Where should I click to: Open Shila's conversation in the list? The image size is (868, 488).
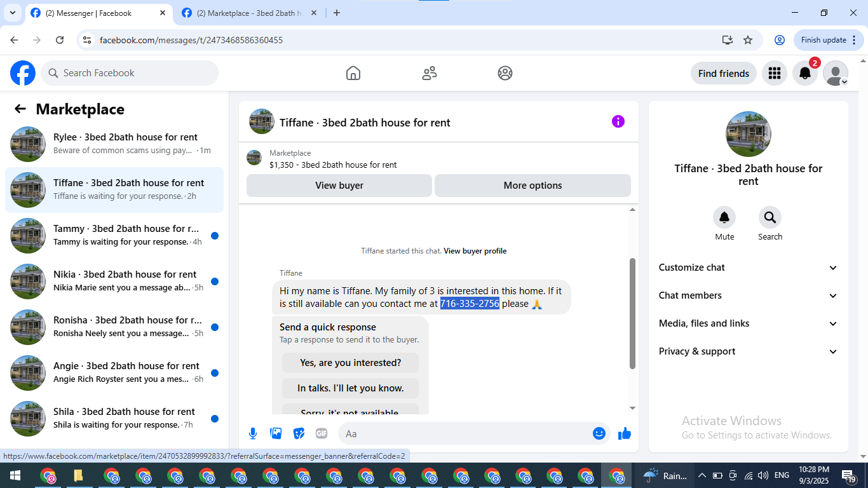[x=114, y=419]
